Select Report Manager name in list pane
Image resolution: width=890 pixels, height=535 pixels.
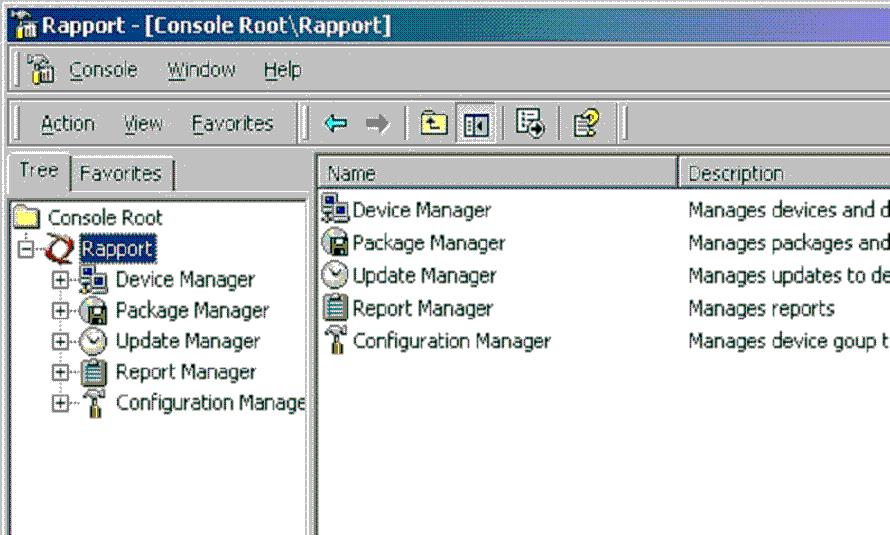point(422,309)
